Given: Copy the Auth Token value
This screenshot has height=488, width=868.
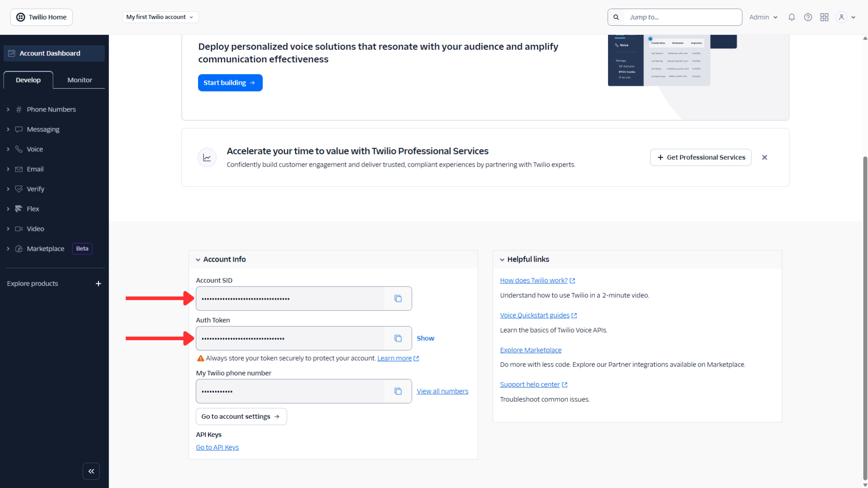Looking at the screenshot, I should click(x=398, y=338).
